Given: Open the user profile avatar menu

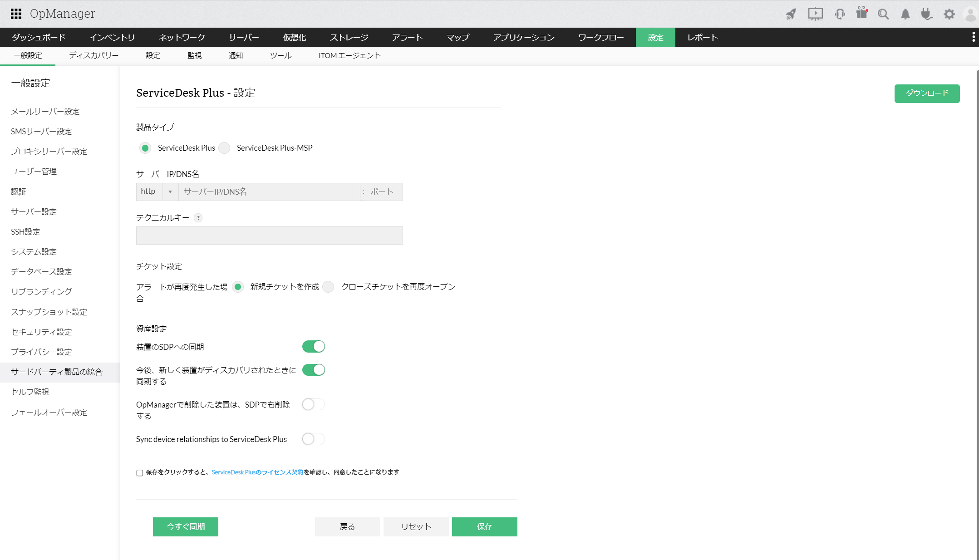Looking at the screenshot, I should pyautogui.click(x=970, y=14).
